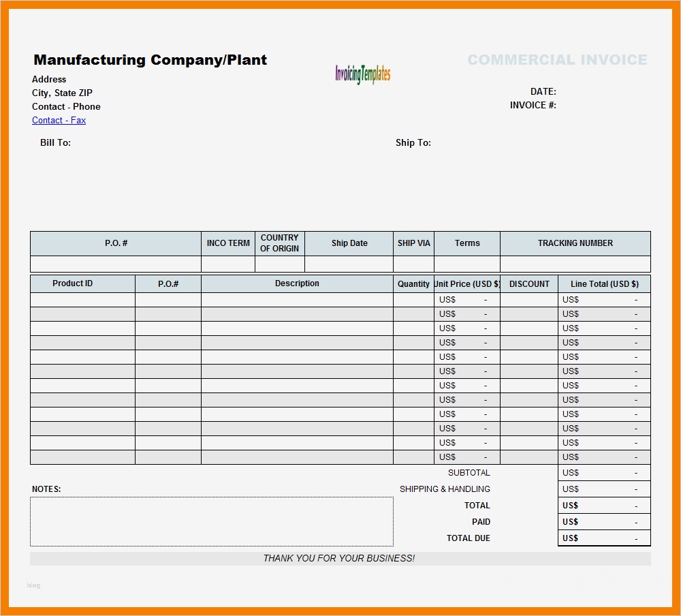The width and height of the screenshot is (681, 616).
Task: Select the Line Total (USD $) column header
Action: [604, 283]
